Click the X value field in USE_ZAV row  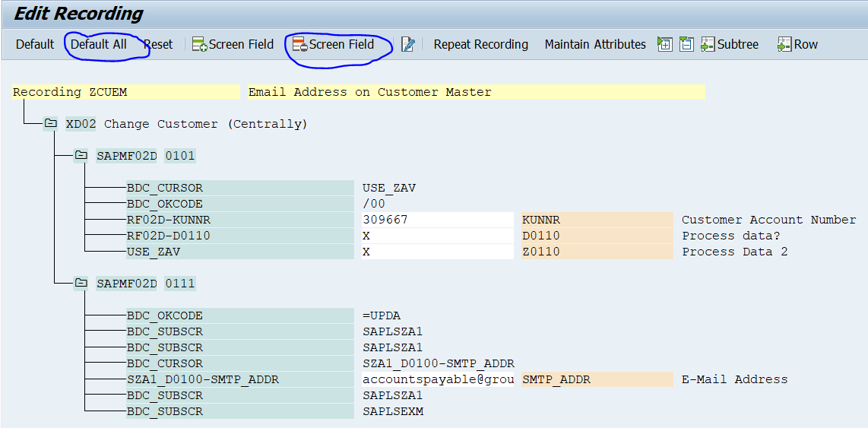pos(437,252)
